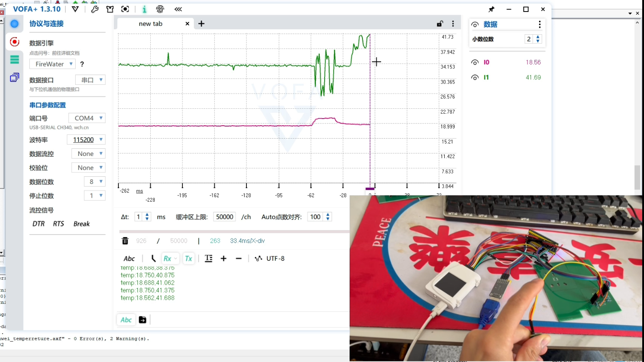
Task: Open the 115200 baud rate dropdown
Action: coord(86,140)
